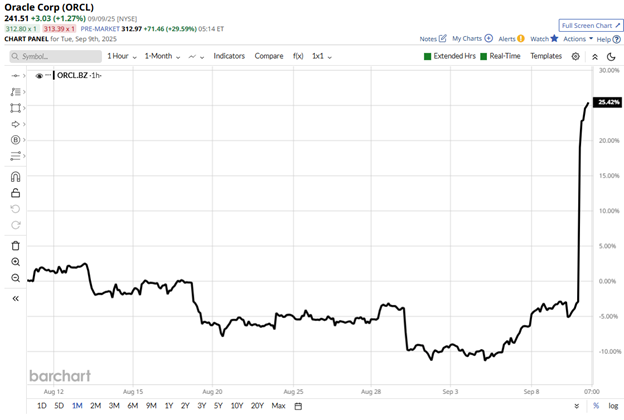Screen dimensions: 624x420
Task: Expand the Actions dropdown menu
Action: click(x=577, y=39)
